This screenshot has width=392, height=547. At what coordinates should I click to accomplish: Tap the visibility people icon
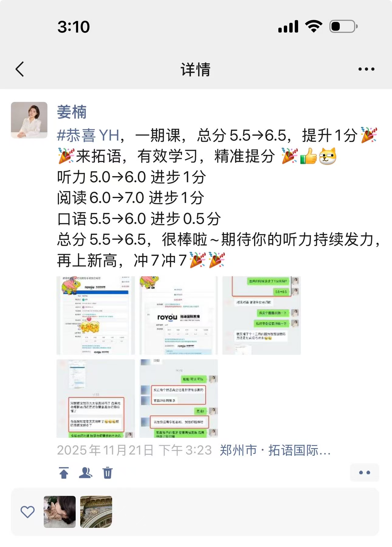click(86, 473)
